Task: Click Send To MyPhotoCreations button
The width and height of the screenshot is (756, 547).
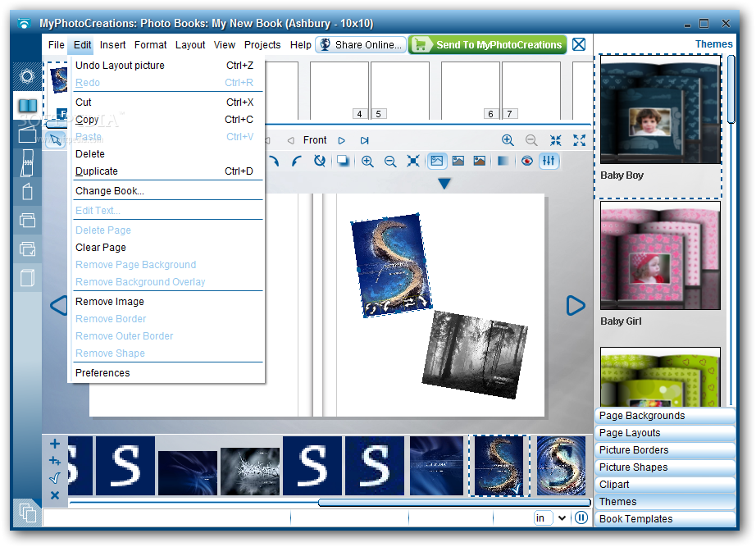Action: click(487, 45)
